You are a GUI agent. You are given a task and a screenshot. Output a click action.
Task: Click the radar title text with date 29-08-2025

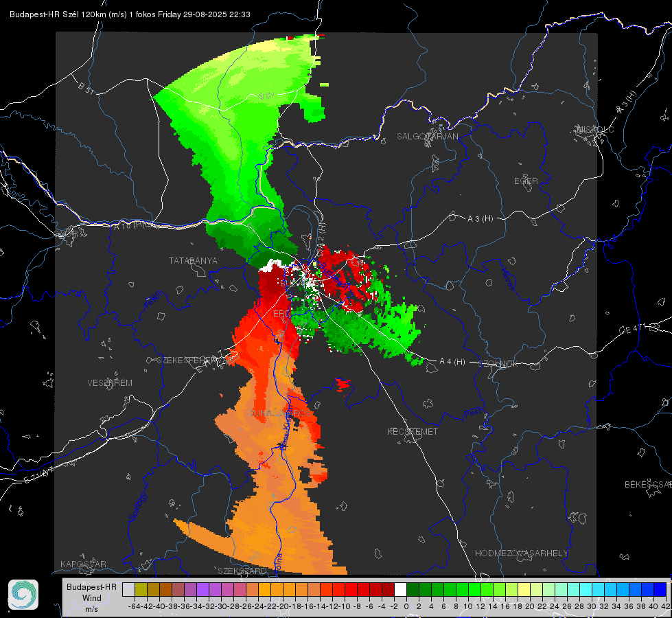pyautogui.click(x=130, y=14)
